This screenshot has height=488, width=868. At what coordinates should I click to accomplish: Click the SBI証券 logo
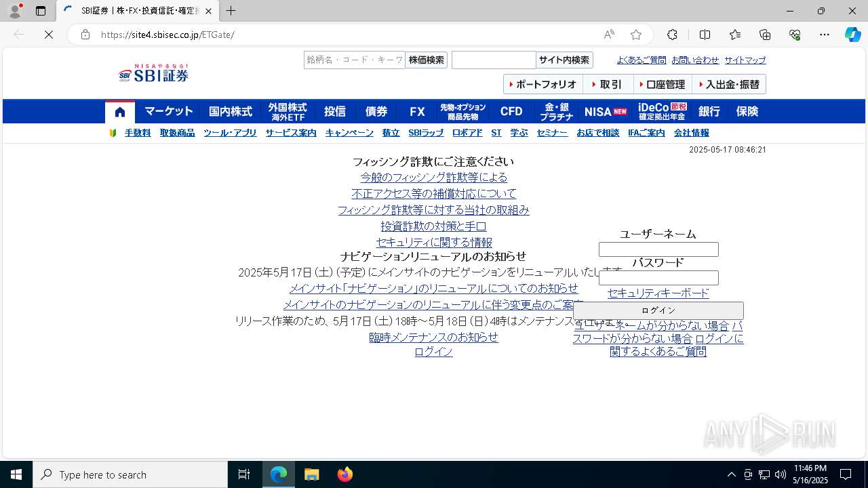tap(153, 73)
